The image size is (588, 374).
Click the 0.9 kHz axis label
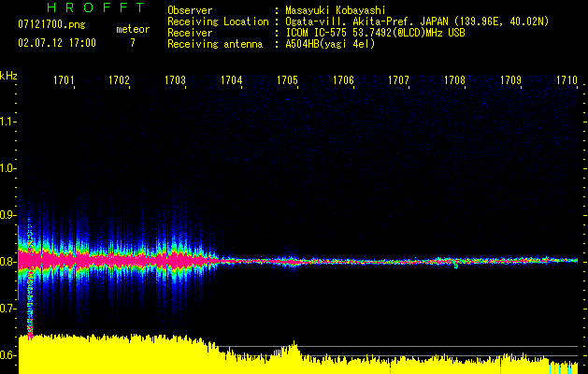coord(7,215)
